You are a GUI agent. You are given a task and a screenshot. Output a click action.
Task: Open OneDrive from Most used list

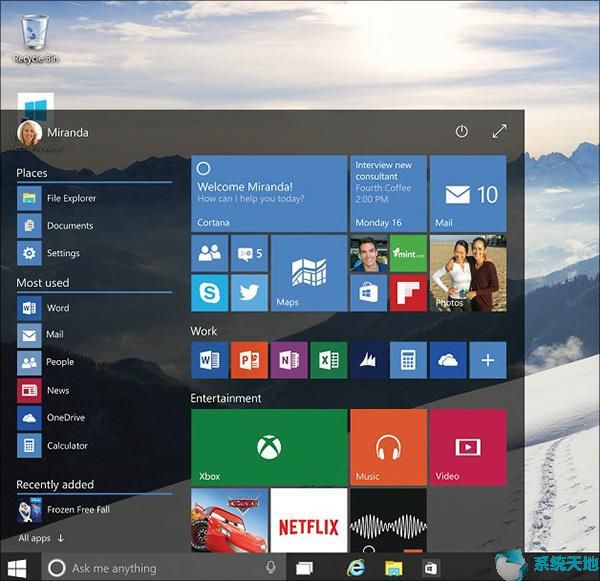point(51,418)
